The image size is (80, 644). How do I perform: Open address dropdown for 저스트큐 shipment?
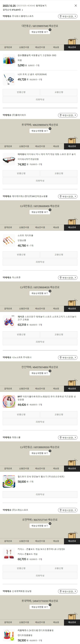[x=68, y=278]
